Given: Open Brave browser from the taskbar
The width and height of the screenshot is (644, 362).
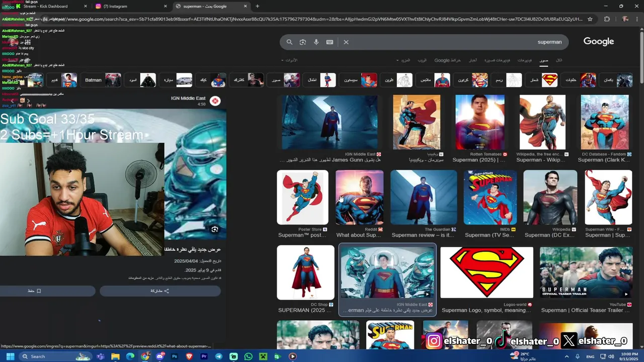Looking at the screenshot, I should pyautogui.click(x=189, y=356).
